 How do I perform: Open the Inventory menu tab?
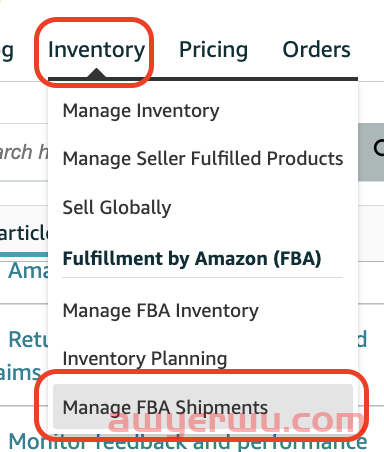(96, 50)
